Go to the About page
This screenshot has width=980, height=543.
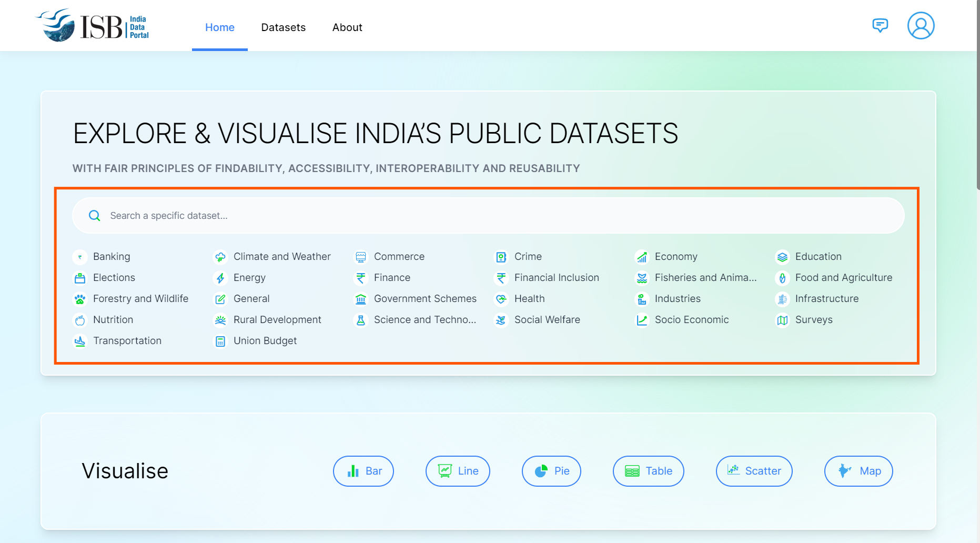tap(347, 27)
